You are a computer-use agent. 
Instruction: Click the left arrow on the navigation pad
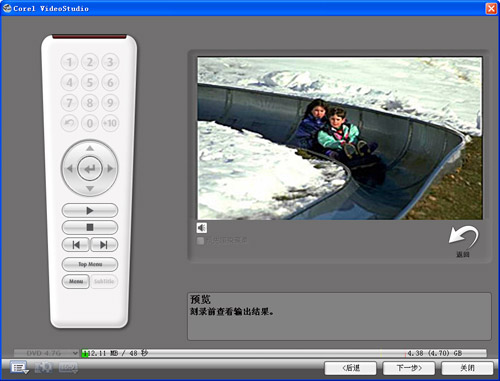point(69,169)
